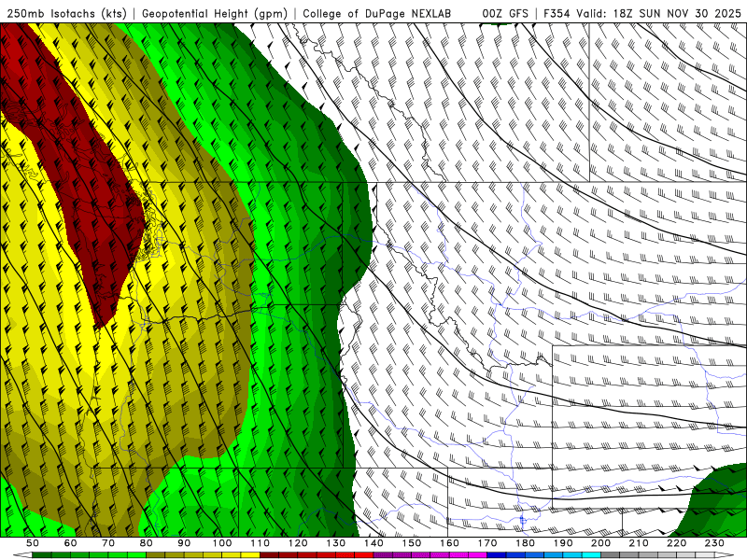Viewport: 747px width, 560px height.
Task: Click the '00Z GFS' model run label
Action: (x=505, y=13)
